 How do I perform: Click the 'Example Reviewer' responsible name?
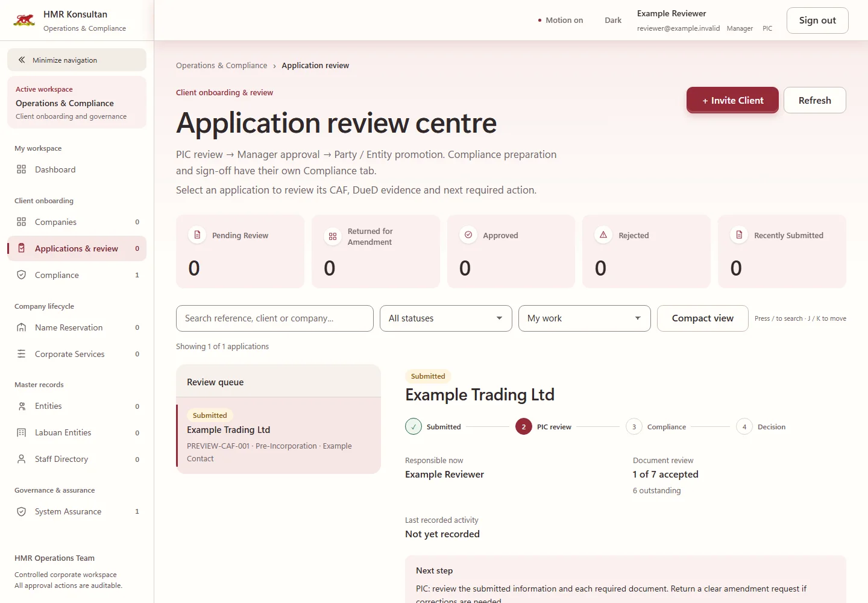[444, 475]
